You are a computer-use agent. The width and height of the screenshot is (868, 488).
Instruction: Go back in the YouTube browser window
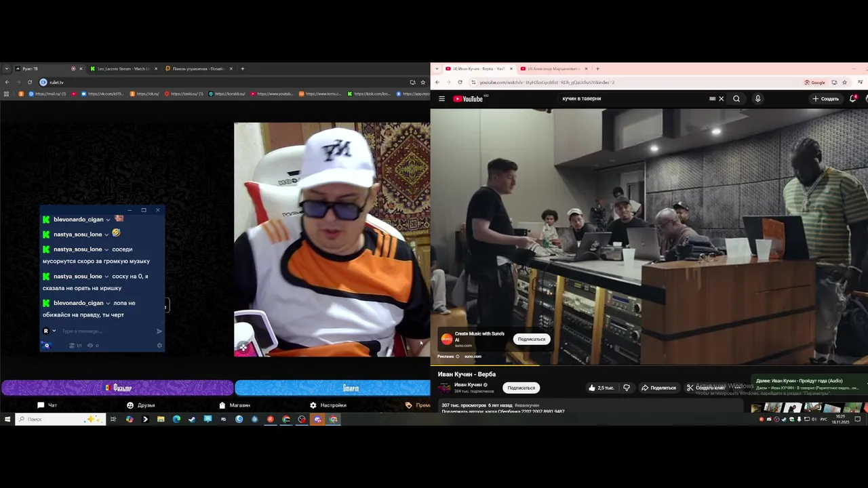point(437,82)
